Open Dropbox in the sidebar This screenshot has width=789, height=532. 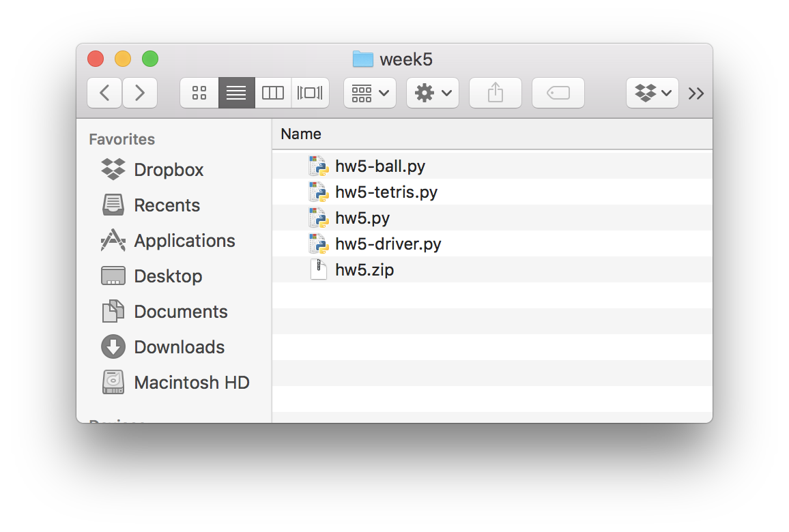point(173,170)
